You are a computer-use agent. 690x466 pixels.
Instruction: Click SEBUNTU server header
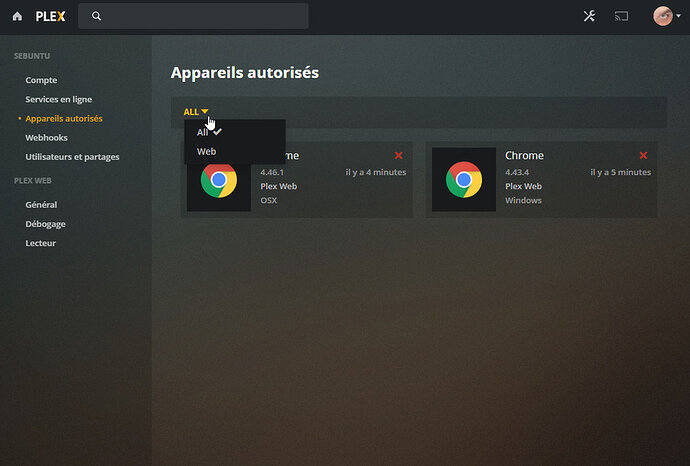tap(32, 56)
